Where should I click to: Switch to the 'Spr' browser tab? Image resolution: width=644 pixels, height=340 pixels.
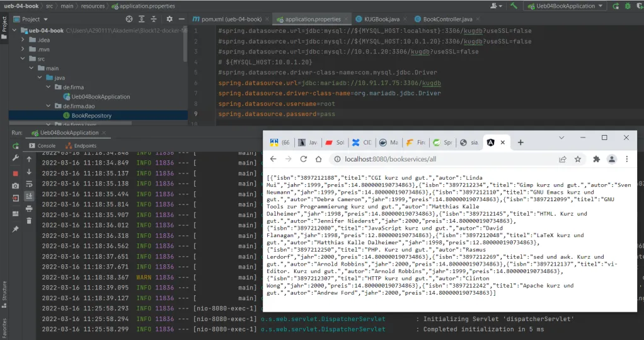(x=443, y=143)
